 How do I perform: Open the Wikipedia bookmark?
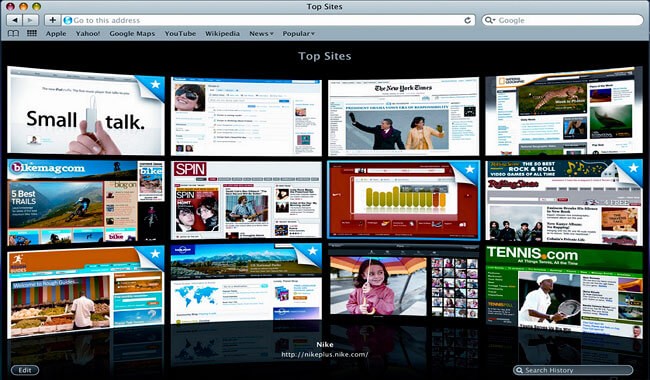(222, 34)
